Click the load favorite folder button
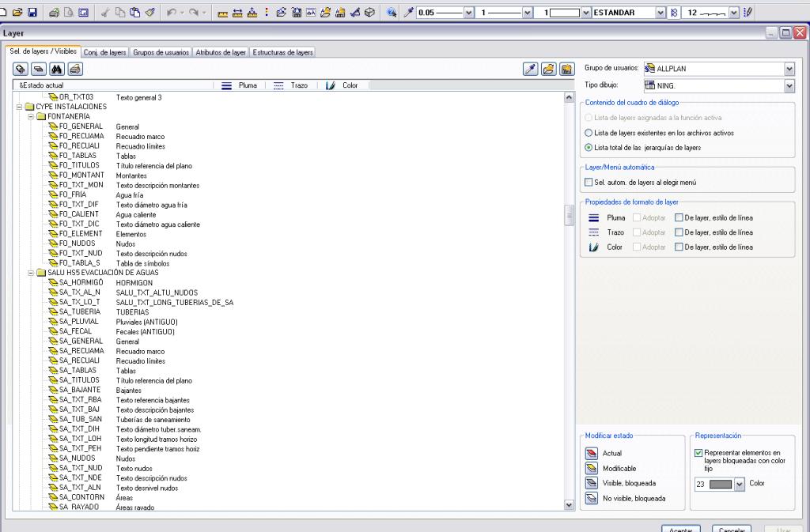The image size is (810, 532). 549,69
